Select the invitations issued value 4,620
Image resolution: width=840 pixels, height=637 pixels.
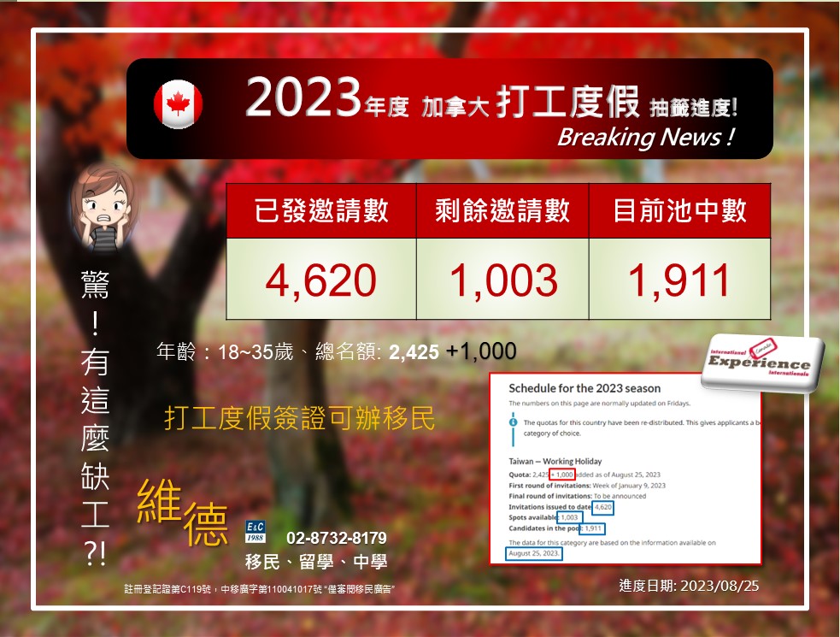(x=321, y=280)
